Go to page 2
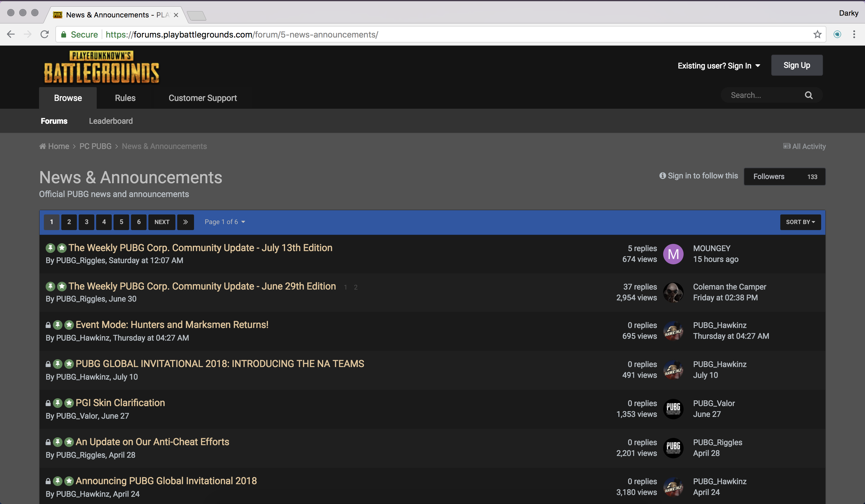 (69, 222)
